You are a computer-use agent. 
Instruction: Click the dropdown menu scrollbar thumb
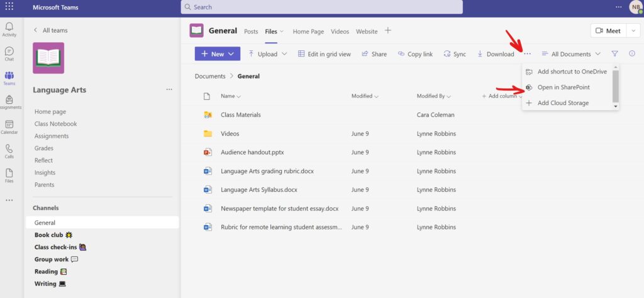click(x=615, y=86)
